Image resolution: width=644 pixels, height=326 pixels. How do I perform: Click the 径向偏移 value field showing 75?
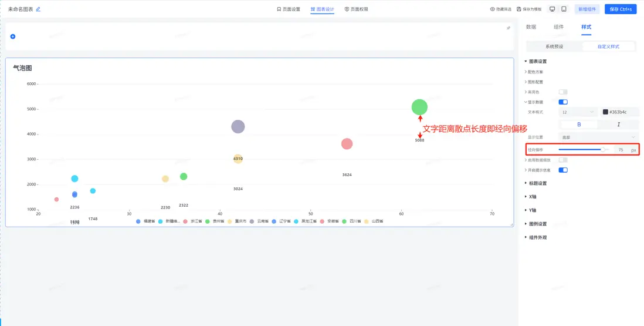(621, 150)
